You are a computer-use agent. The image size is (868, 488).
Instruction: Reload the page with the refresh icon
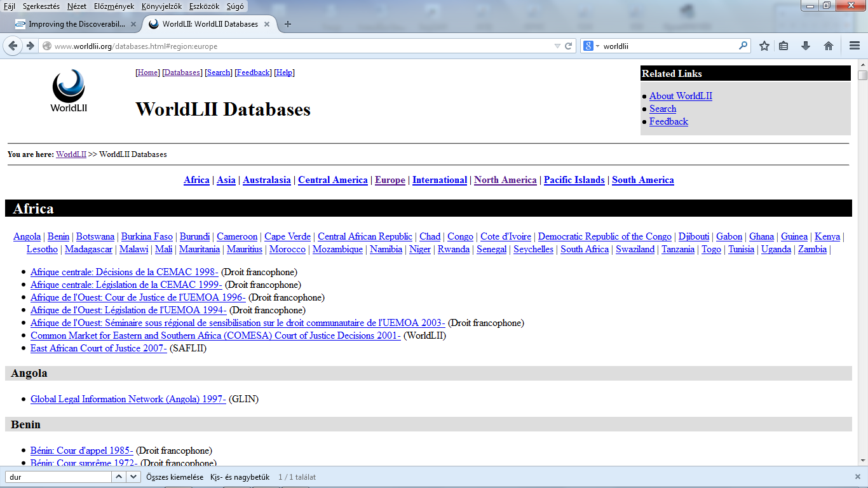tap(569, 46)
